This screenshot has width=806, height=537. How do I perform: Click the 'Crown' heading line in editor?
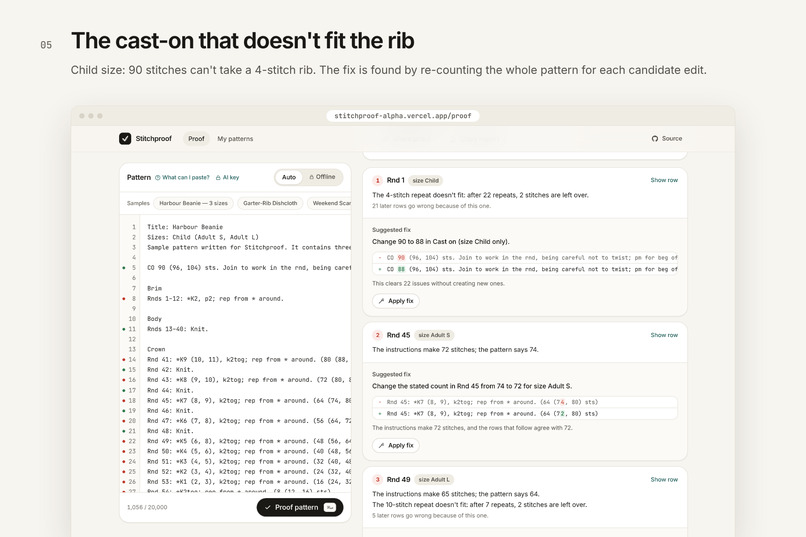point(156,349)
